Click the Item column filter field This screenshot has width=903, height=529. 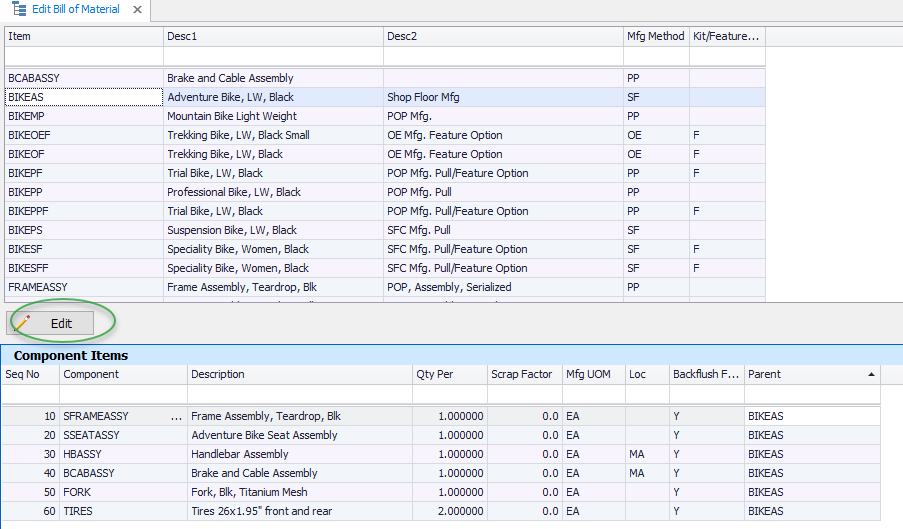tap(84, 56)
